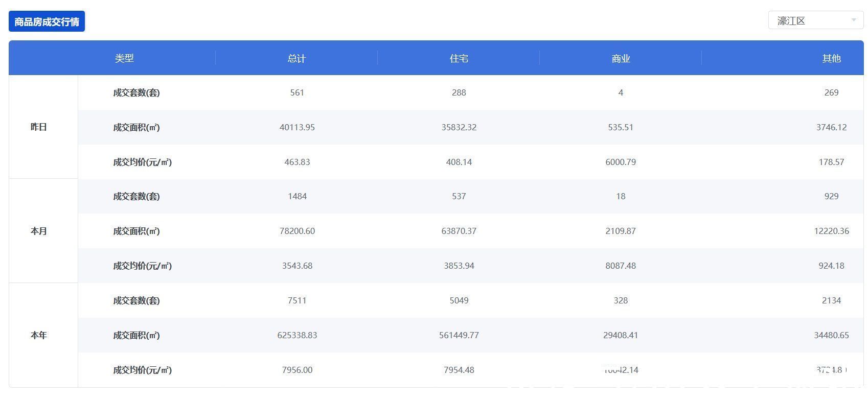Click the cell showing 625338.83
This screenshot has width=868, height=400.
tap(297, 335)
